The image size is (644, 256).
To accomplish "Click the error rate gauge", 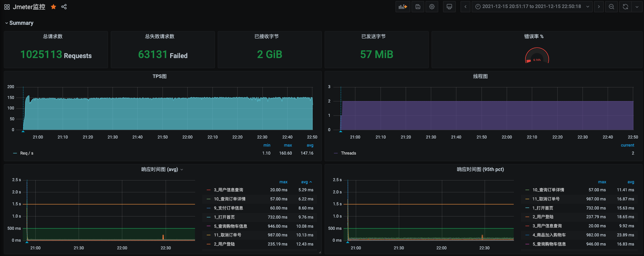I will (x=537, y=56).
